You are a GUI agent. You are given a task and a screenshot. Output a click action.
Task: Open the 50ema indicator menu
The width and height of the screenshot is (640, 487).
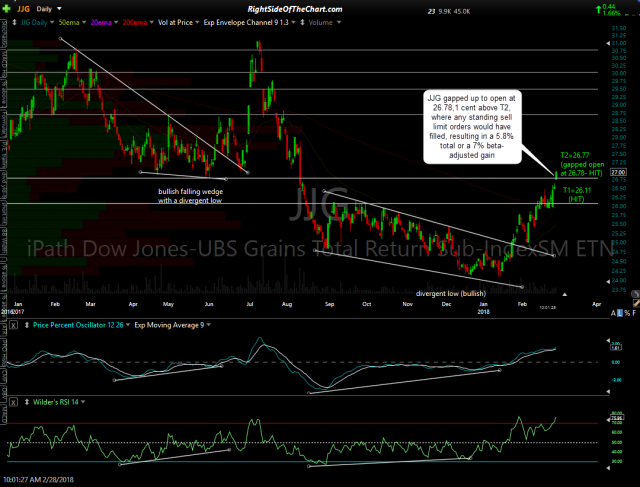(x=69, y=22)
